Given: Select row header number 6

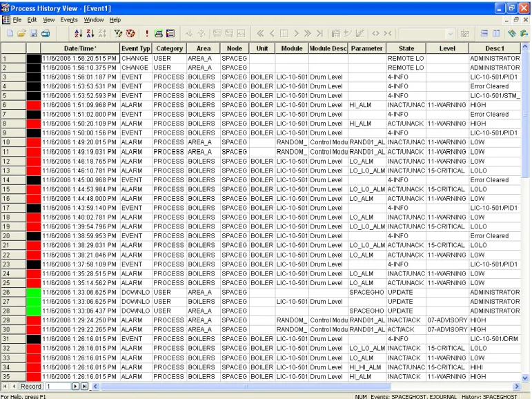Looking at the screenshot, I should click(x=13, y=105).
